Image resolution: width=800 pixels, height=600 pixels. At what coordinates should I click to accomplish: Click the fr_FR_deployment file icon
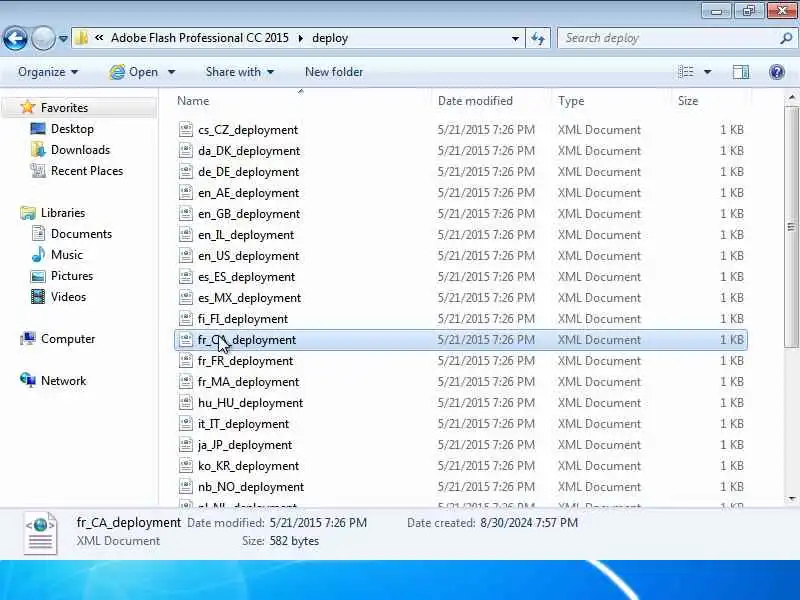(x=186, y=360)
